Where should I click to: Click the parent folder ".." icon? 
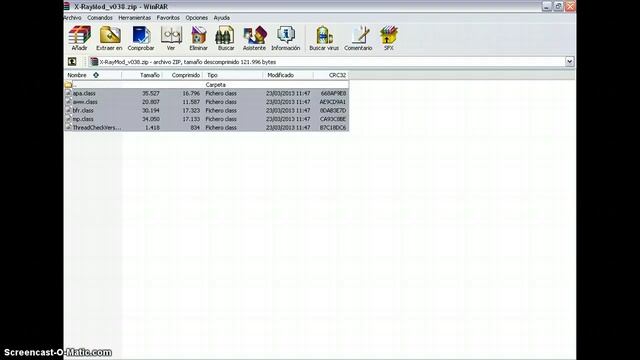tap(68, 84)
